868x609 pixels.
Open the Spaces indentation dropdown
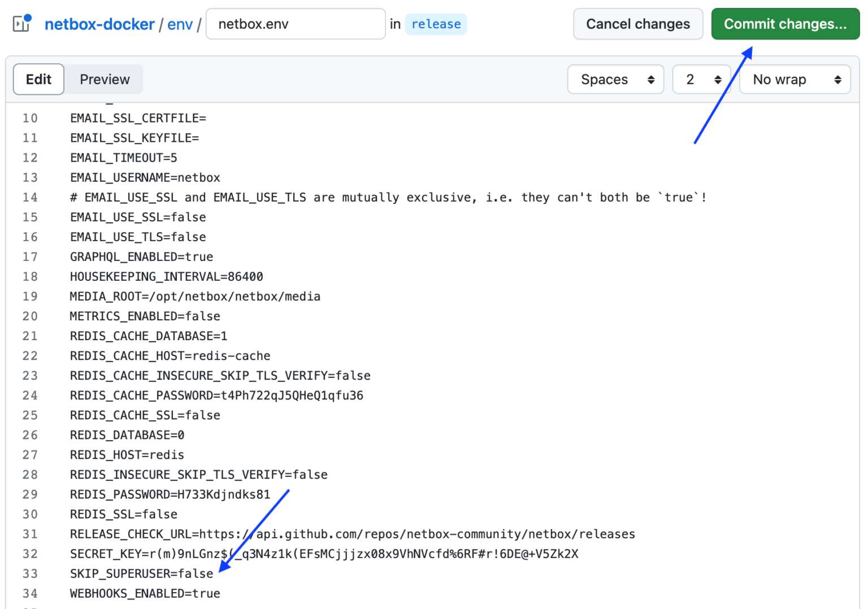pyautogui.click(x=615, y=79)
